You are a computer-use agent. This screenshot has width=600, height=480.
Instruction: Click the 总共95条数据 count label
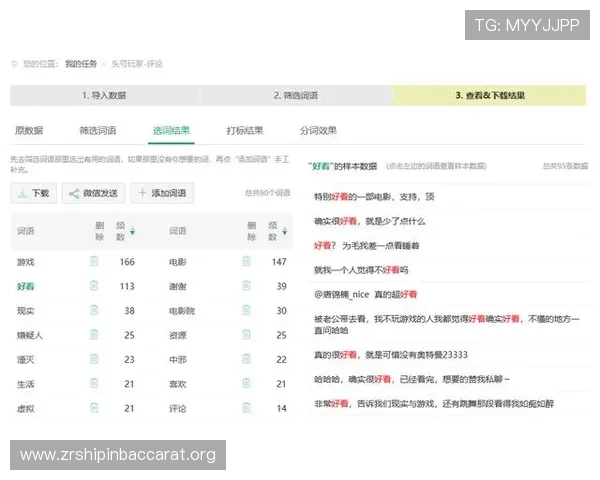(x=565, y=166)
